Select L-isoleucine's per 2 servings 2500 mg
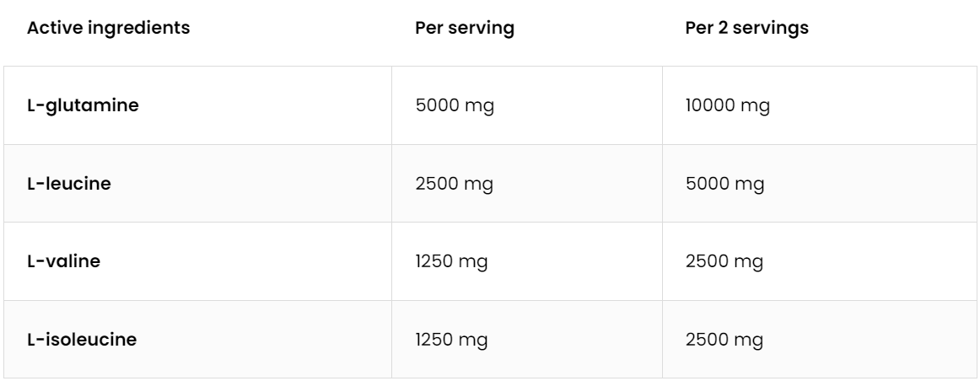 (x=725, y=340)
